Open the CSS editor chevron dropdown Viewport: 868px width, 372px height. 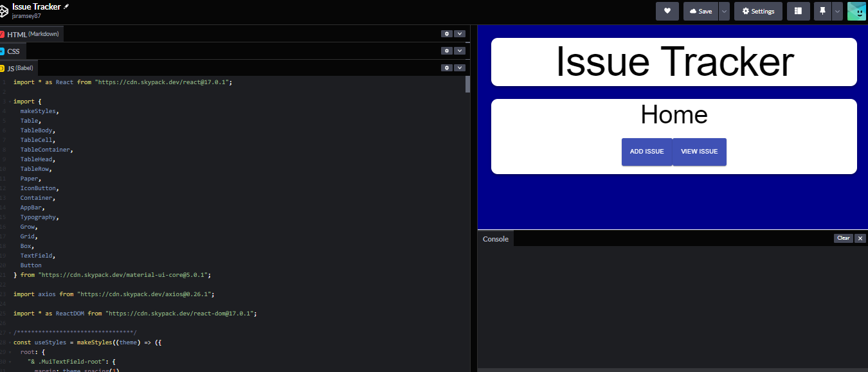pyautogui.click(x=459, y=50)
